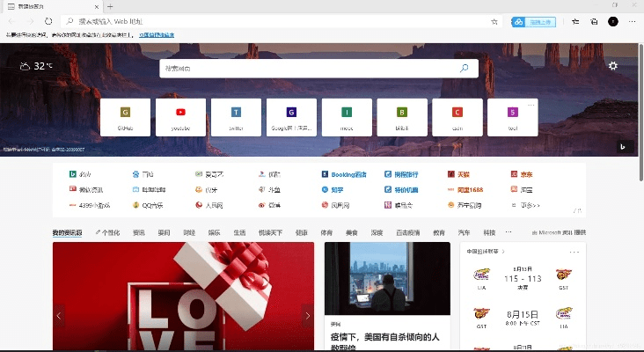Screen dimensions: 644x352
Task: Open the 4399小游戏 link
Action: (90, 205)
